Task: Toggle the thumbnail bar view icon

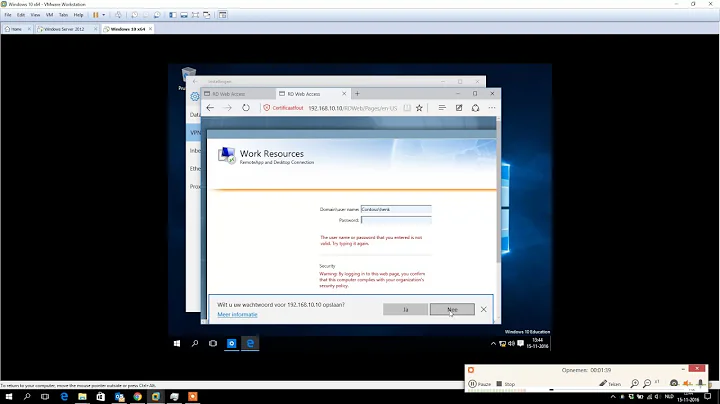Action: pos(184,15)
